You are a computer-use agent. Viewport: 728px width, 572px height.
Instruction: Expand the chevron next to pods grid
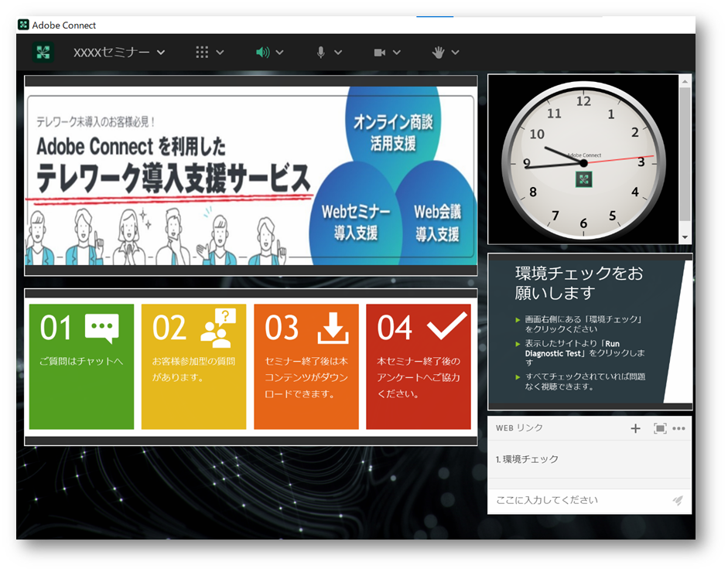(220, 53)
